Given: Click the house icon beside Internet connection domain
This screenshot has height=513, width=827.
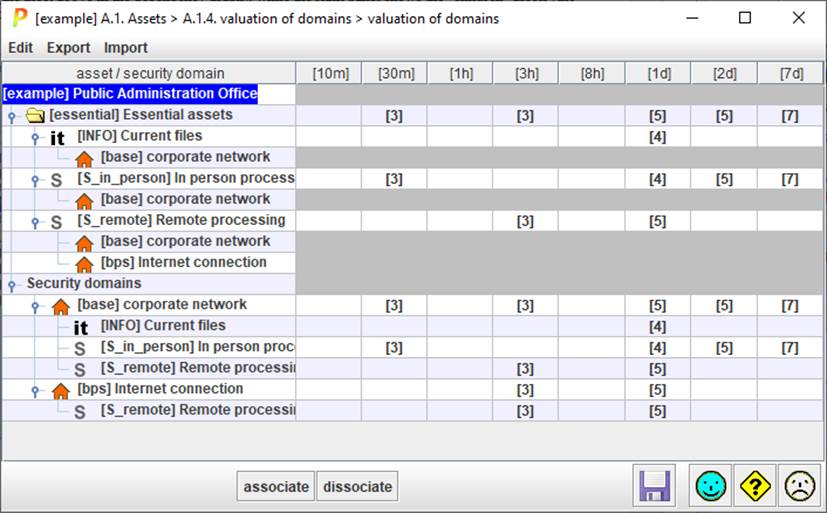Looking at the screenshot, I should 60,390.
